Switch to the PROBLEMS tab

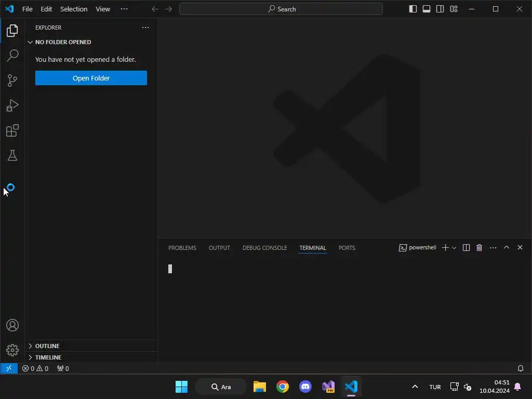click(182, 248)
